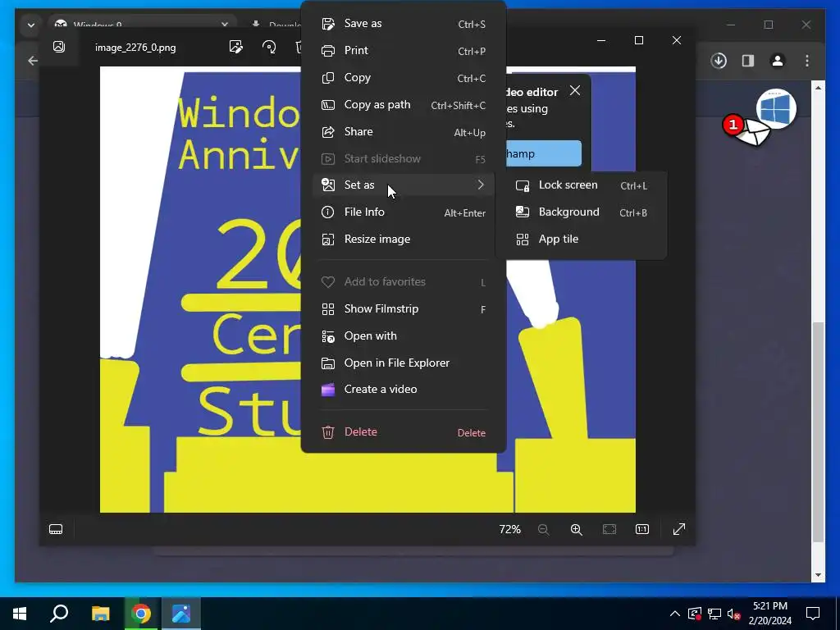Open Chrome tab search dropdown arrow
840x630 pixels.
[31, 25]
